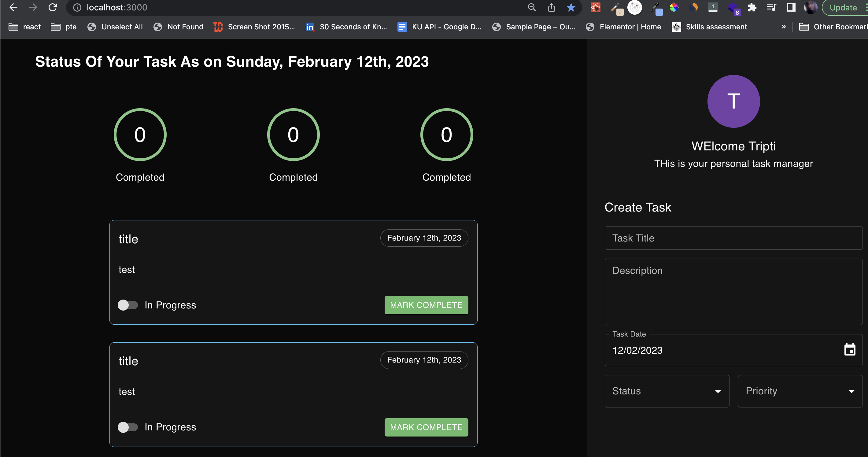Click the 'WElcome Tripti' heading
Image resolution: width=868 pixels, height=457 pixels.
(733, 146)
